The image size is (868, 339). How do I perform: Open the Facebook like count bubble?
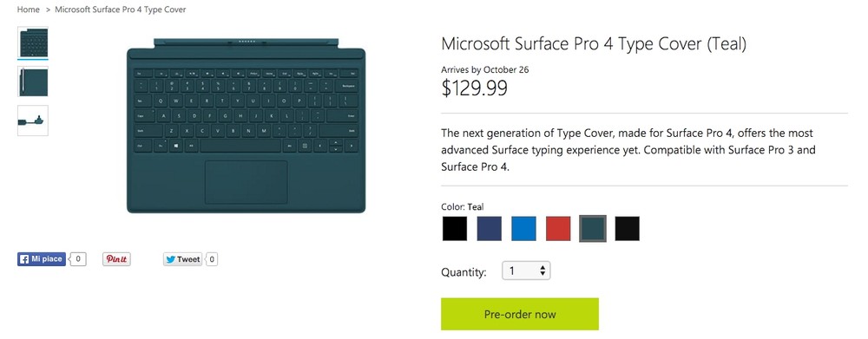[x=79, y=259]
